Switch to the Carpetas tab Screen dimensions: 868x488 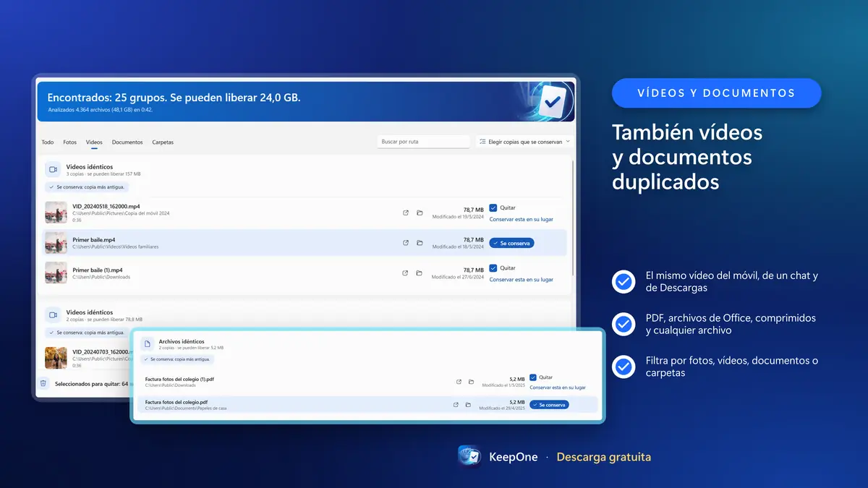(163, 142)
